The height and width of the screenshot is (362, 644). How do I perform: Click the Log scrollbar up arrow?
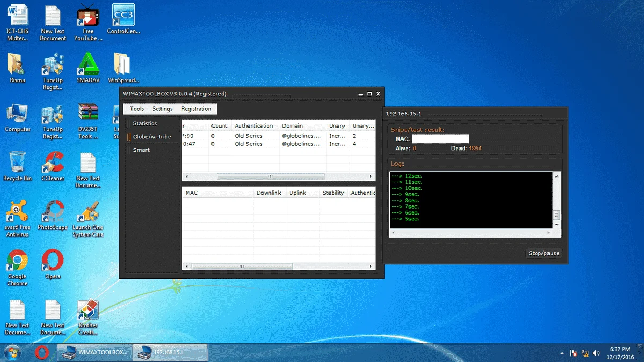pyautogui.click(x=557, y=175)
